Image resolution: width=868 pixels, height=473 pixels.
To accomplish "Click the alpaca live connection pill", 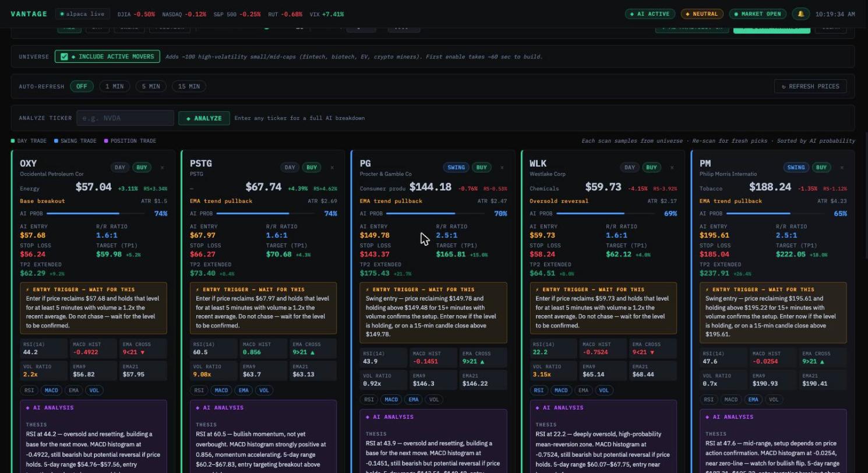I will [82, 14].
